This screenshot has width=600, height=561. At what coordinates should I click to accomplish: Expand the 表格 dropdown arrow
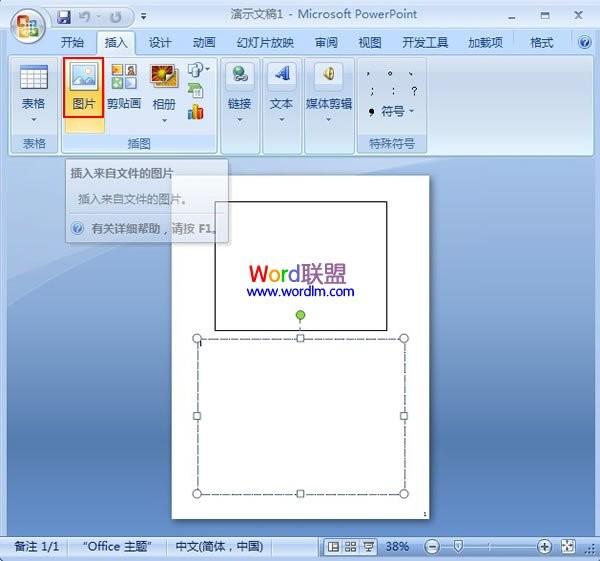click(x=34, y=120)
